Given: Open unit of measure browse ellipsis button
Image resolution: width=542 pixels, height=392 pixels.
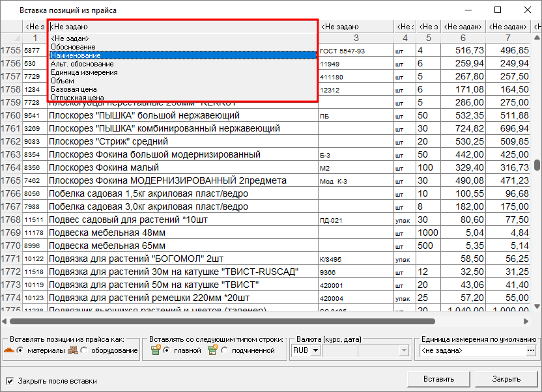Looking at the screenshot, I should click(530, 351).
